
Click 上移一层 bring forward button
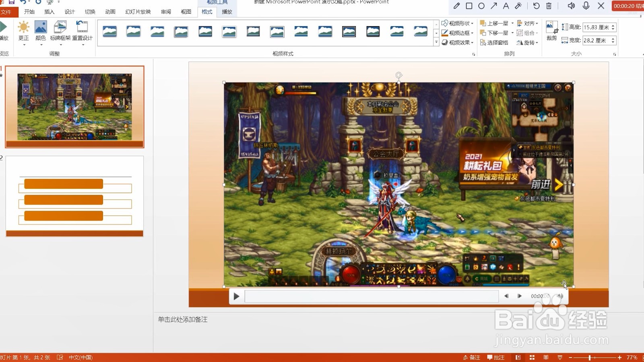pyautogui.click(x=494, y=23)
